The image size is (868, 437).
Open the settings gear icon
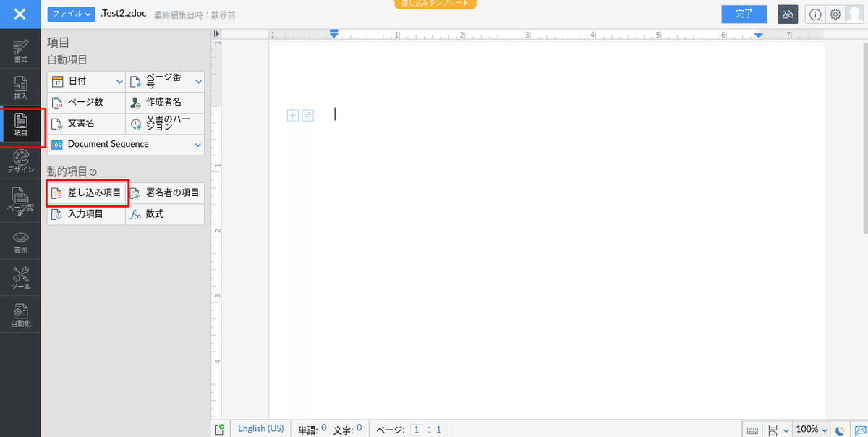coord(835,14)
